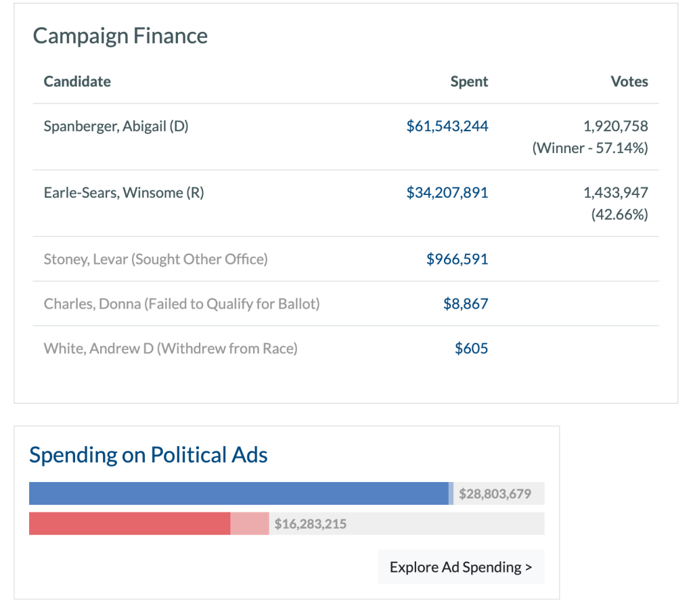Click the Votes column header
693x616 pixels.
click(x=629, y=81)
